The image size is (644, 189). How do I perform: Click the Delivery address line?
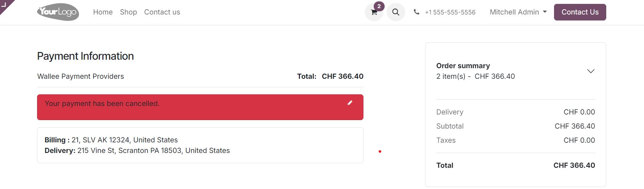[x=137, y=150]
